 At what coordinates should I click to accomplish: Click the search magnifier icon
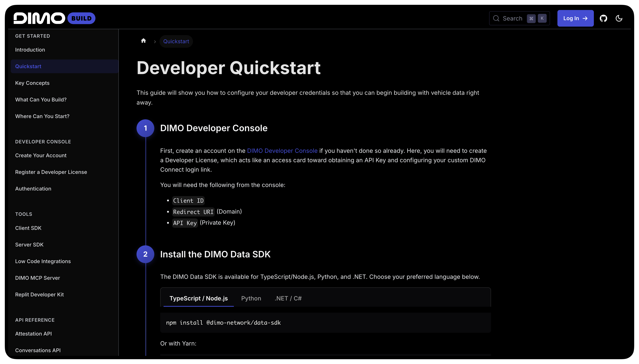[x=496, y=18]
